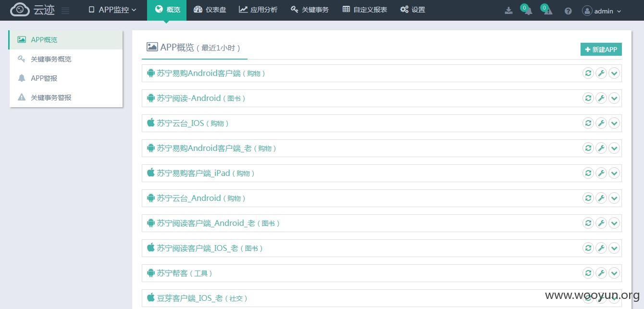Refresh the 苏宁阅读客户端_Android_老 row
Screen dimensions: 644x309
click(x=588, y=223)
